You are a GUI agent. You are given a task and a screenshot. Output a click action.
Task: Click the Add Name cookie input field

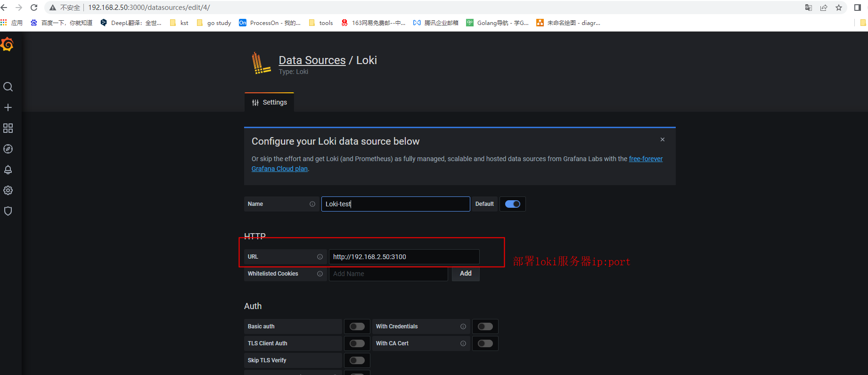click(x=388, y=274)
